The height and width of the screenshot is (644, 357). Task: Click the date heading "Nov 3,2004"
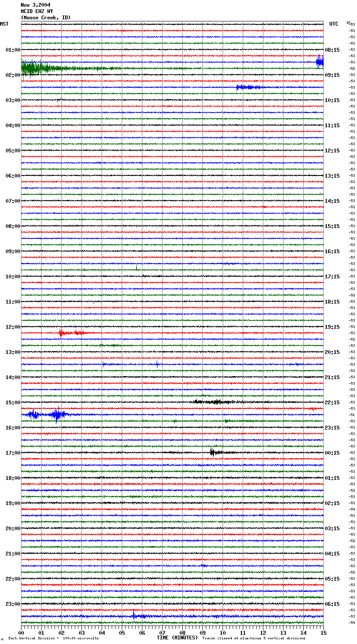tap(35, 5)
